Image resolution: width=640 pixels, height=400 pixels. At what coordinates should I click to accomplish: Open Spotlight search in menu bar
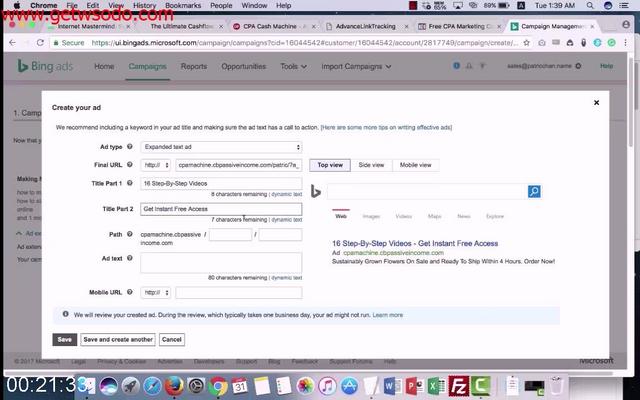point(590,5)
